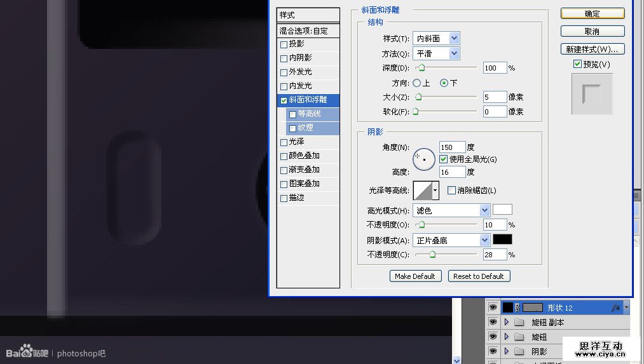The height and width of the screenshot is (364, 644).
Task: Expand the 旋钮 副本 layer group
Action: 507,322
